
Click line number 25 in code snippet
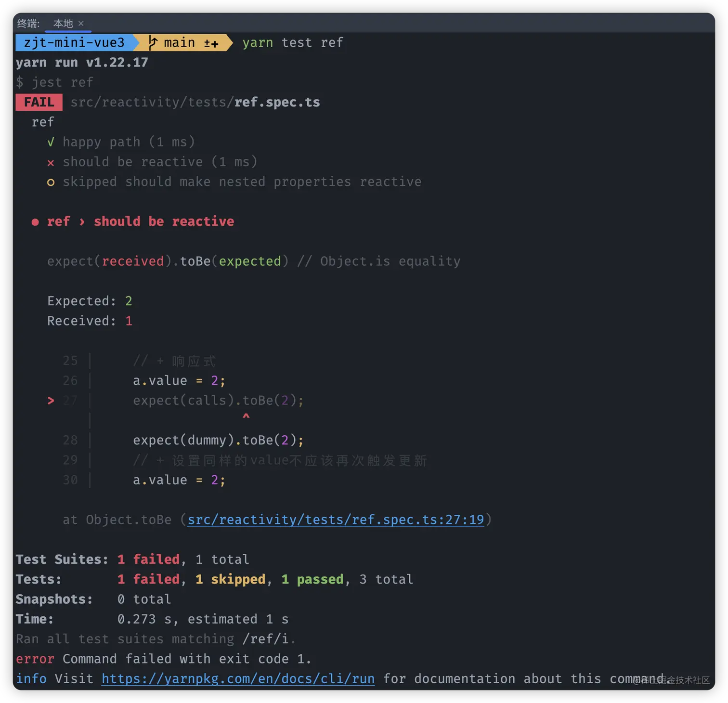tap(70, 361)
